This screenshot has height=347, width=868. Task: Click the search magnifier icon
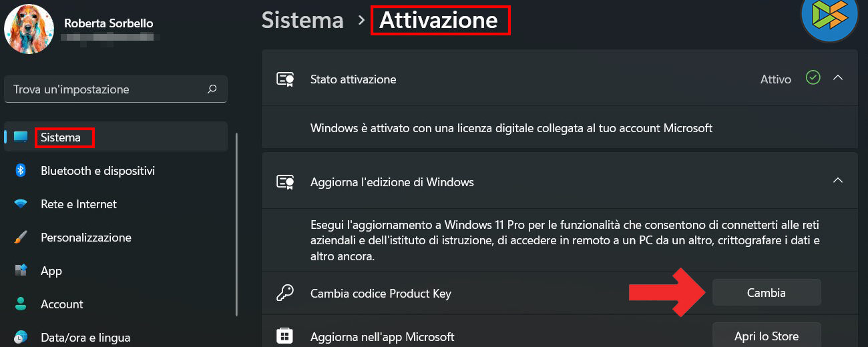[212, 89]
